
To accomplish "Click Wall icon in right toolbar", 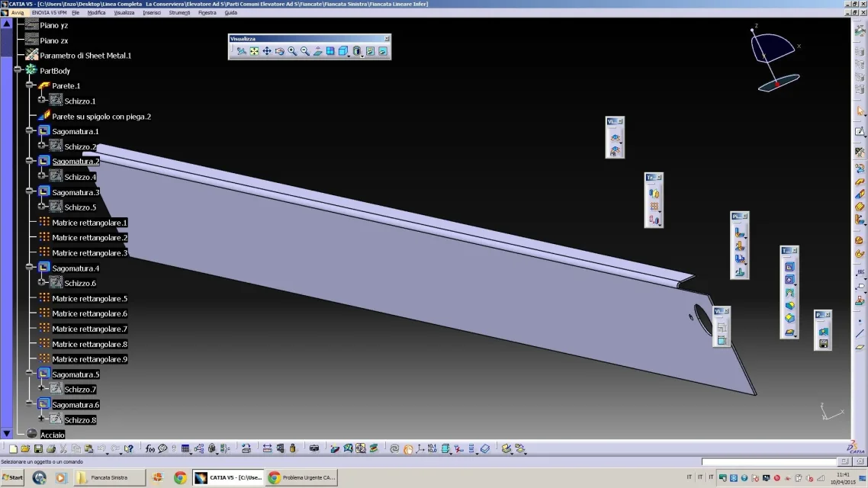I will coord(860,181).
